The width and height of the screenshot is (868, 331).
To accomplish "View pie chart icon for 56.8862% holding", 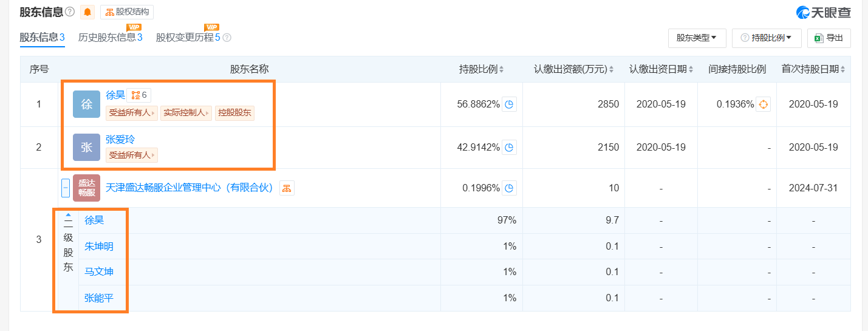I will coord(509,104).
